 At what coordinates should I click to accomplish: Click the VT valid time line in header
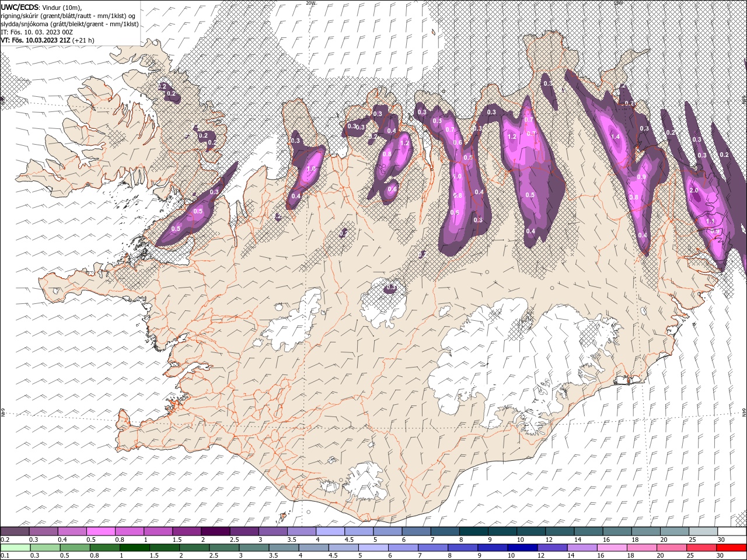tap(48, 40)
